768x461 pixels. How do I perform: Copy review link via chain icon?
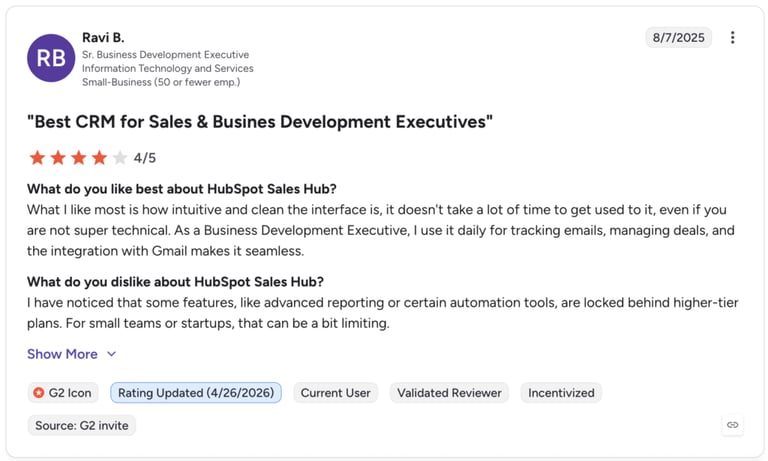tap(732, 425)
